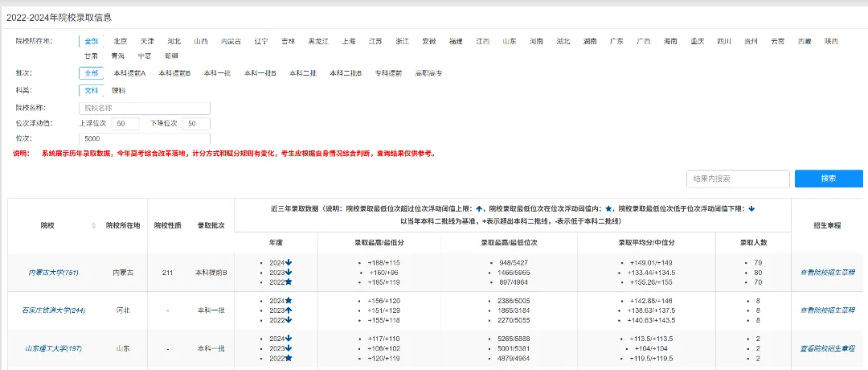Select the 专科提前 batch

pos(389,73)
